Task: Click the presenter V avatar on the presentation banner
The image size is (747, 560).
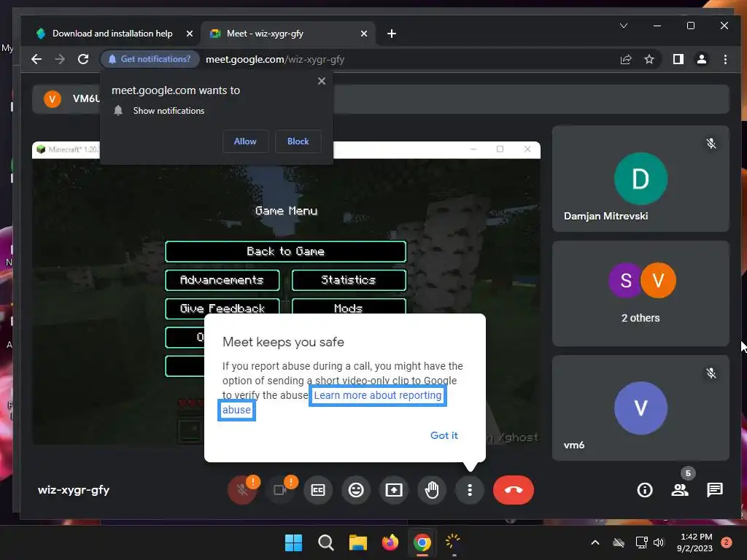Action: [53, 99]
